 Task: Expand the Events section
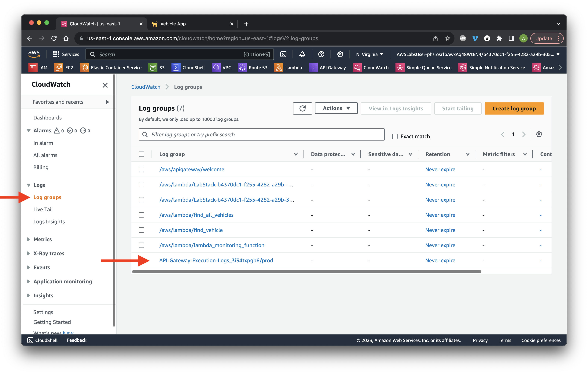click(29, 267)
